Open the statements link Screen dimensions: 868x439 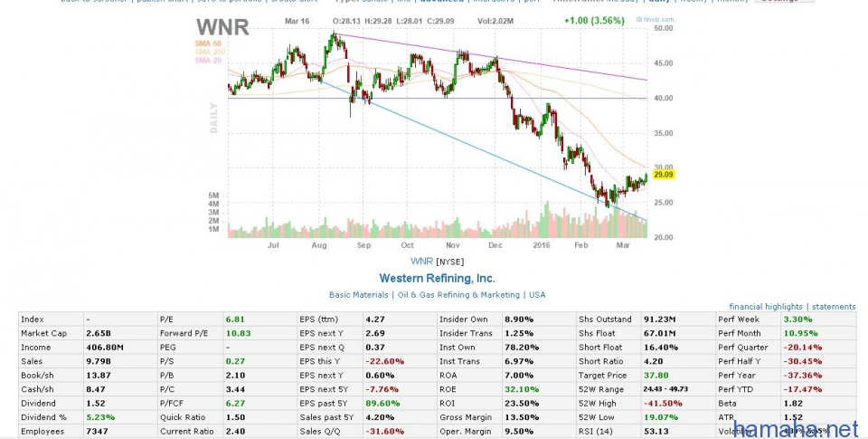pyautogui.click(x=834, y=307)
